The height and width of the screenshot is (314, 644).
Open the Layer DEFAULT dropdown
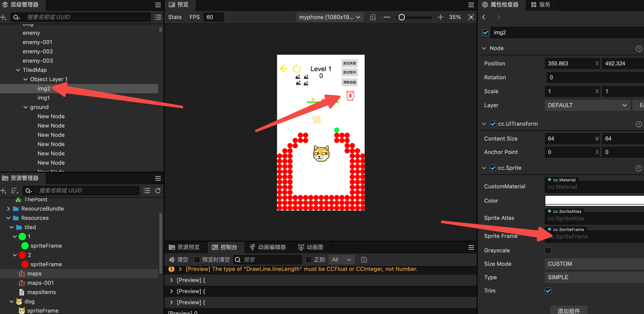click(x=587, y=105)
